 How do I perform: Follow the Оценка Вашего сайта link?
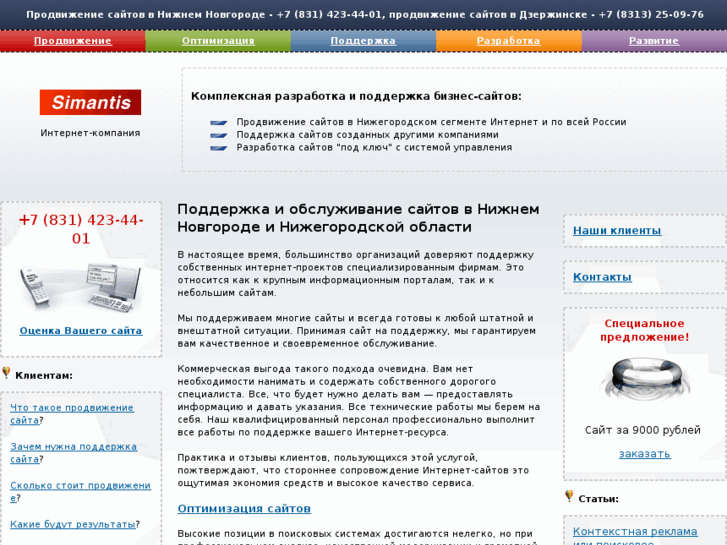click(x=81, y=331)
